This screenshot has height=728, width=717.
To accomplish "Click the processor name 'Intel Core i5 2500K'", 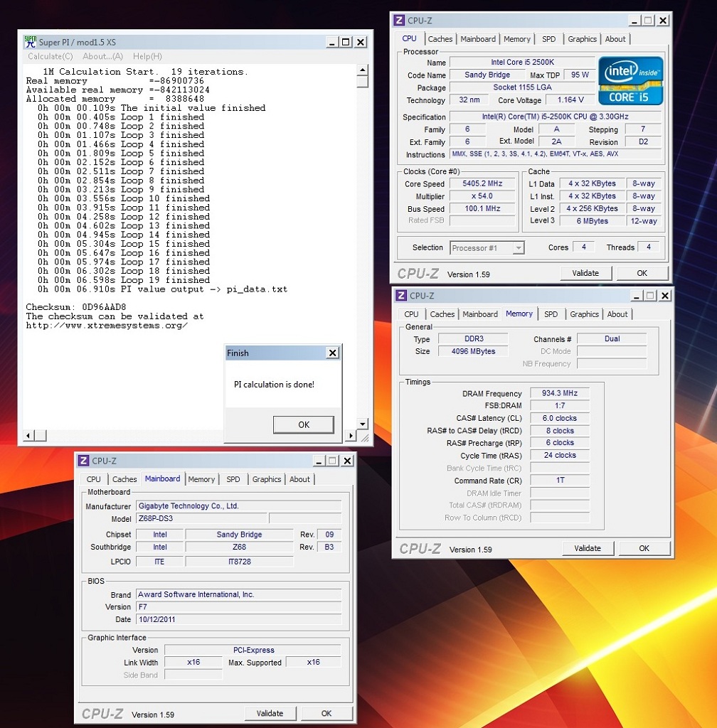I will 522,63.
